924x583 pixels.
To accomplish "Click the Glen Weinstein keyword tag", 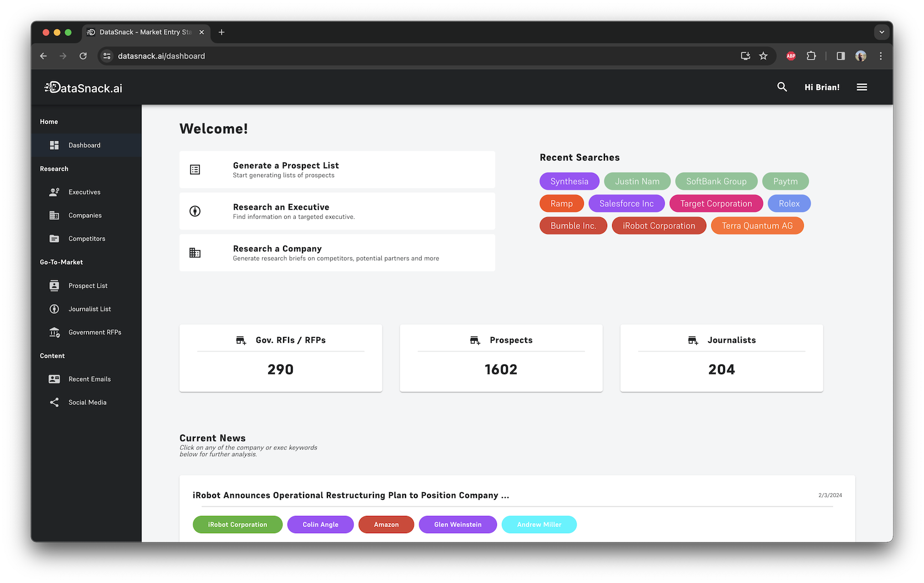I will click(x=458, y=525).
